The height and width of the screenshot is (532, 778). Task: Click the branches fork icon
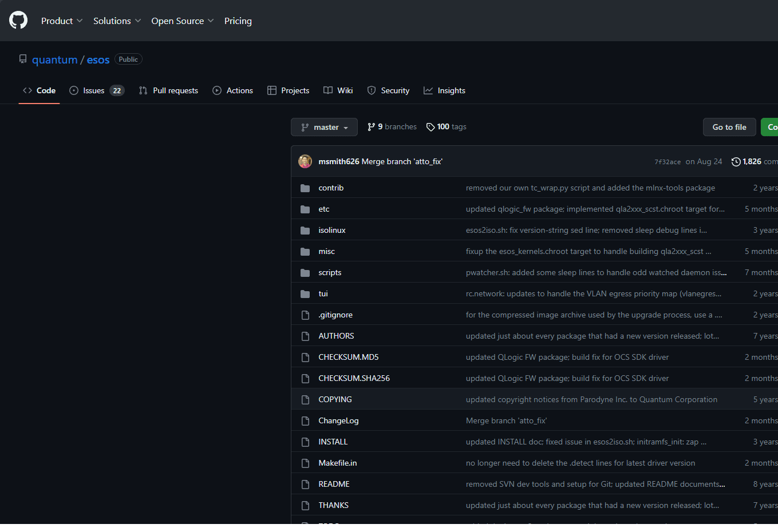click(372, 127)
